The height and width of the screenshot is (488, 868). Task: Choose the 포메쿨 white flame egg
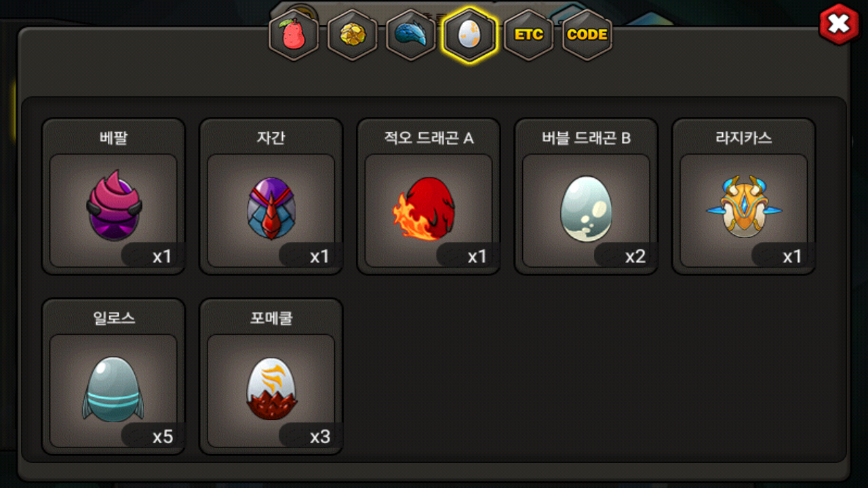(x=271, y=388)
